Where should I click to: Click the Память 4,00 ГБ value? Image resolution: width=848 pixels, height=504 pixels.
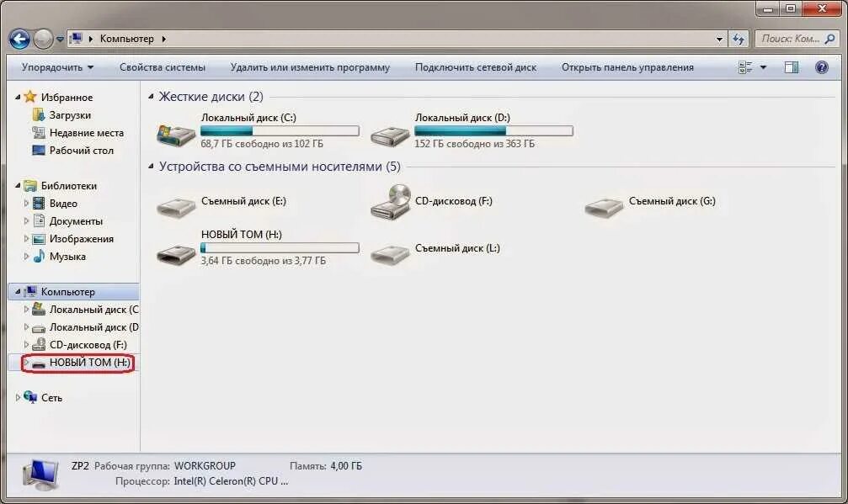346,465
